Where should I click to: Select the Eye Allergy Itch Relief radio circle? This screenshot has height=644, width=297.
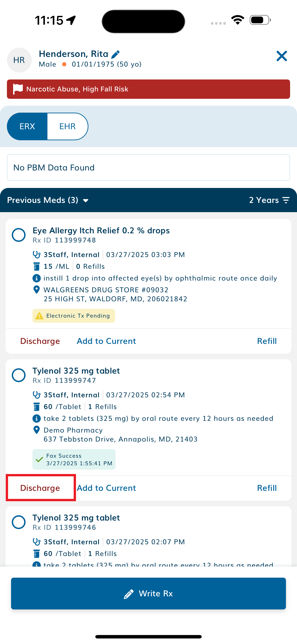click(19, 235)
